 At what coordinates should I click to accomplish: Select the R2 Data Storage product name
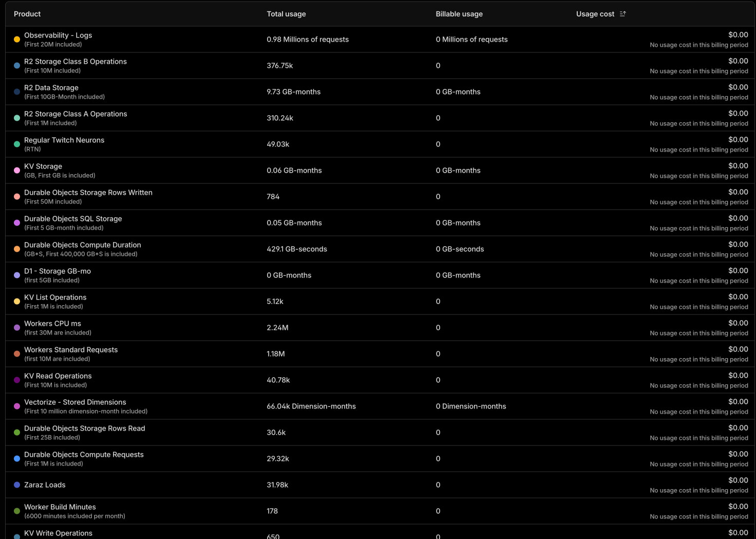pyautogui.click(x=51, y=88)
